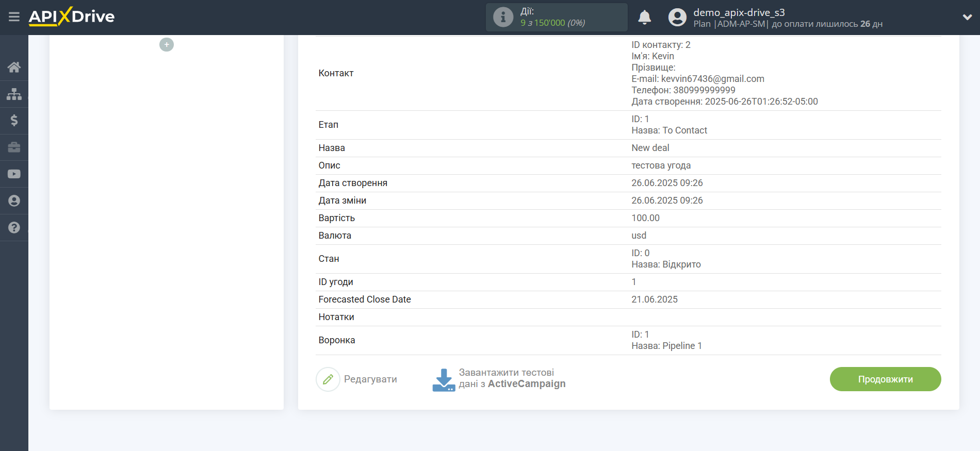Image resolution: width=980 pixels, height=451 pixels.
Task: Select pipeline name Pipeline 1
Action: (x=682, y=346)
